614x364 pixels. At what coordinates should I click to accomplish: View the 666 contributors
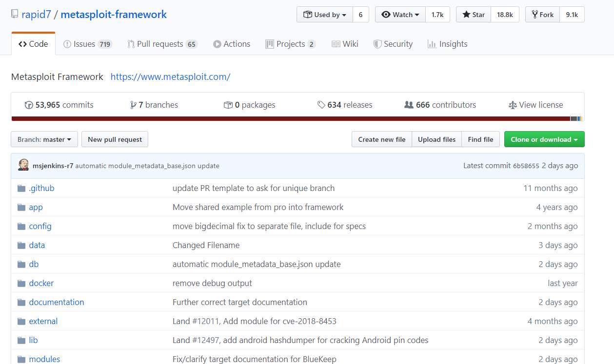(x=440, y=105)
